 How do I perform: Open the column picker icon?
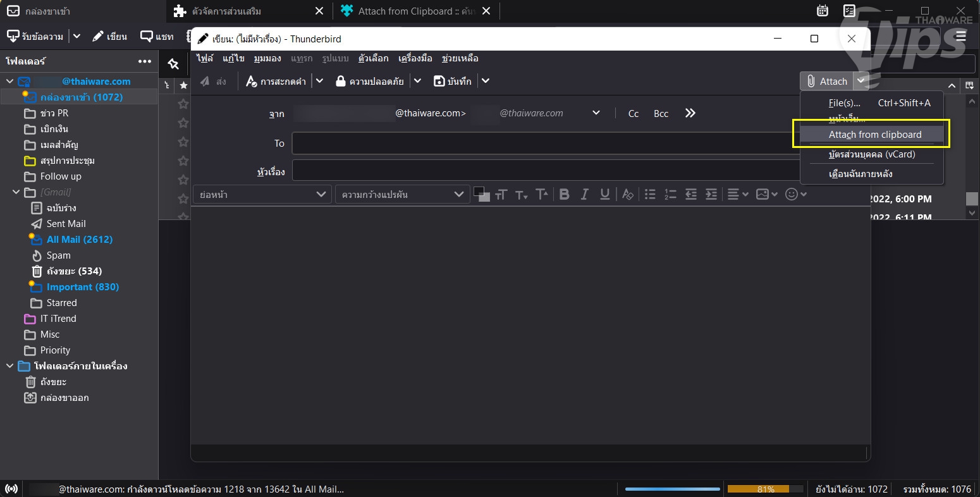(969, 85)
